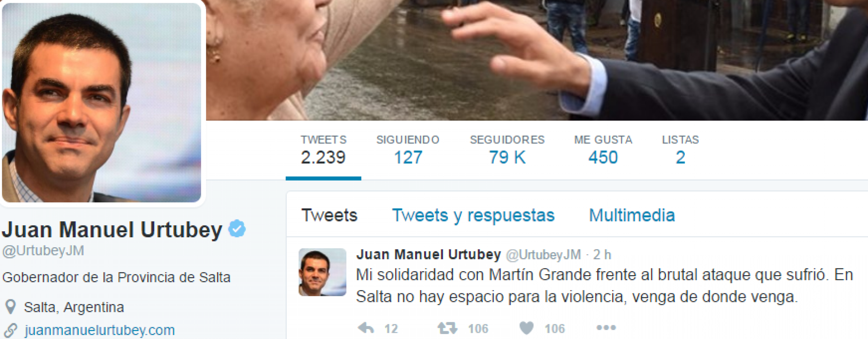This screenshot has height=339, width=868.
Task: Switch to the Multimedia tab
Action: point(632,215)
